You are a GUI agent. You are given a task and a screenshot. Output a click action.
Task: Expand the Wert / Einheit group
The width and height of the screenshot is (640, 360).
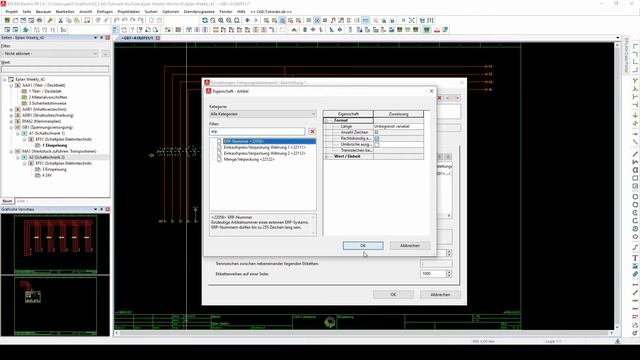(x=327, y=156)
